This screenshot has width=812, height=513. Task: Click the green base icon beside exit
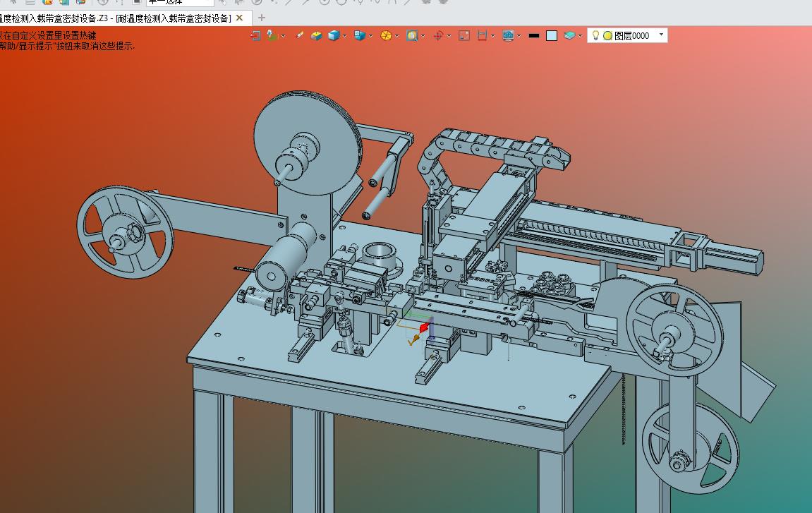coord(272,35)
